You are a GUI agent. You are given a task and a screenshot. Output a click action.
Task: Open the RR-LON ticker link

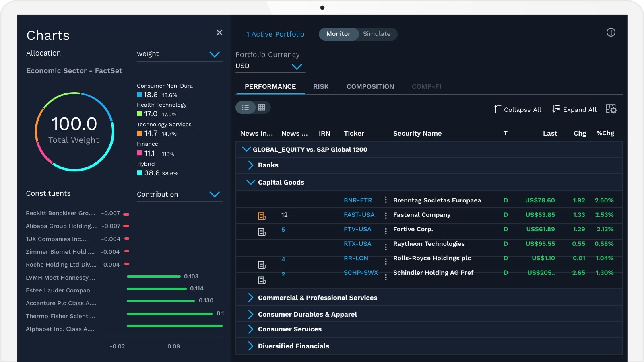[x=356, y=258]
